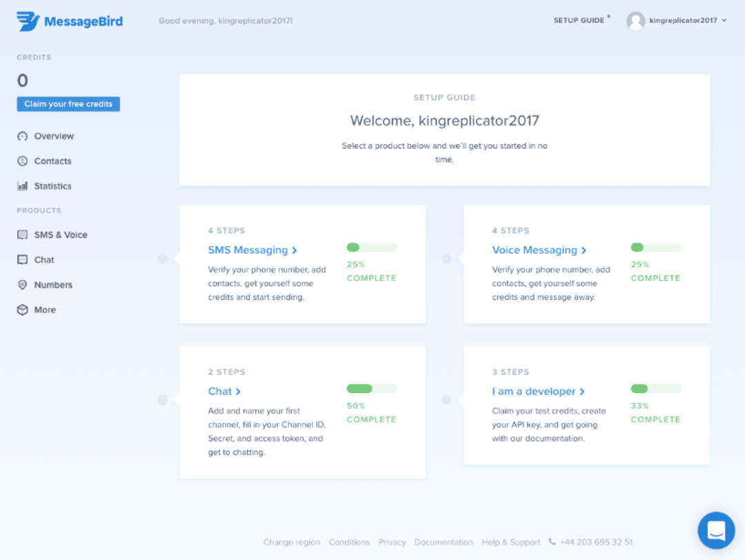
Task: Expand the Voice Messaging setup steps
Action: click(539, 250)
